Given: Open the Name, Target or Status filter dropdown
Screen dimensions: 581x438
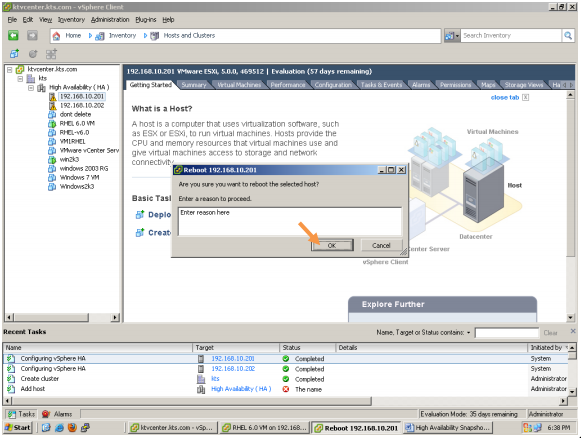Looking at the screenshot, I should [x=468, y=333].
